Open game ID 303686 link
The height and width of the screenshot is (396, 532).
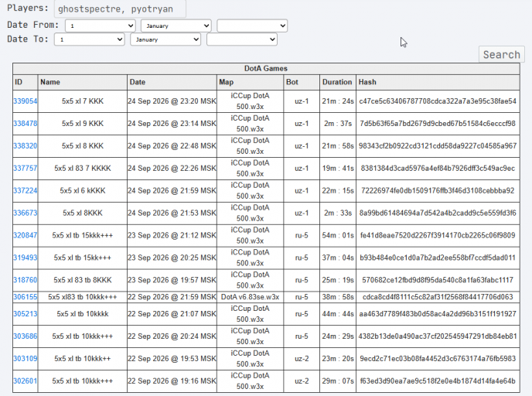coord(25,336)
